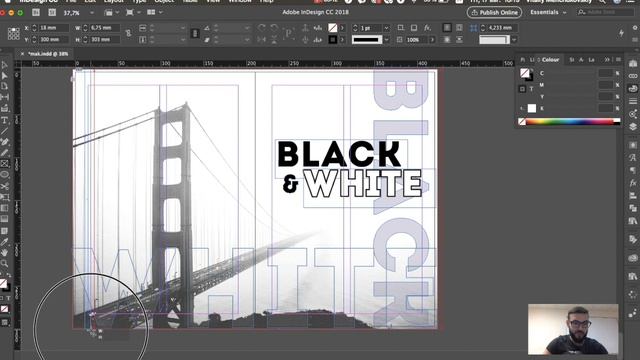Open the stroke weight dropdown
Viewport: 640px width, 360px height.
tap(386, 28)
